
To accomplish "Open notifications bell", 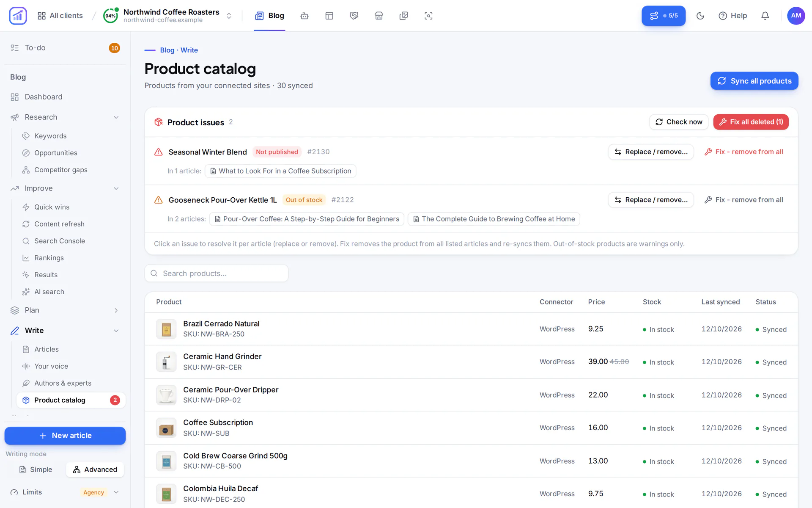I will 765,16.
